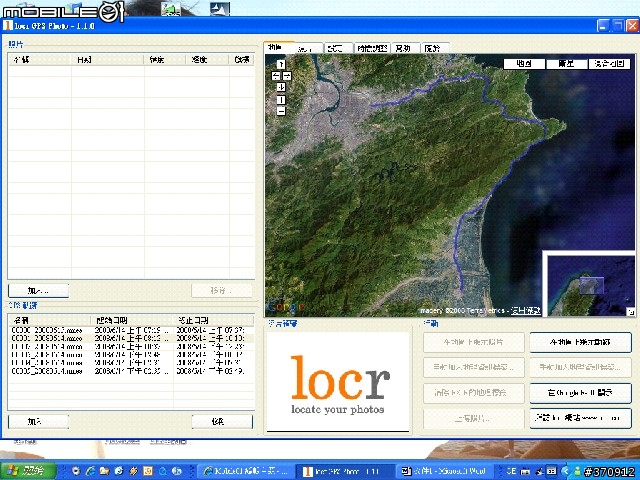The height and width of the screenshot is (480, 640).
Task: Select the track row ending 上午 09:37
Action: click(131, 330)
